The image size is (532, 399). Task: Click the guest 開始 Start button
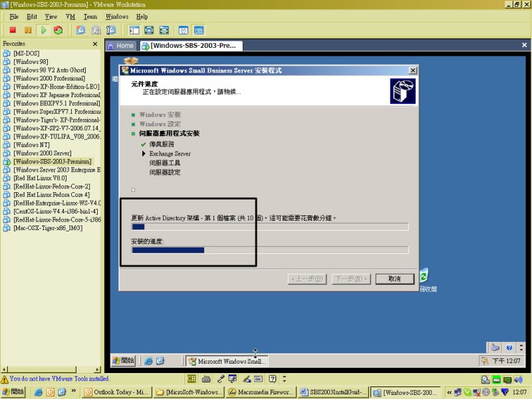click(124, 360)
